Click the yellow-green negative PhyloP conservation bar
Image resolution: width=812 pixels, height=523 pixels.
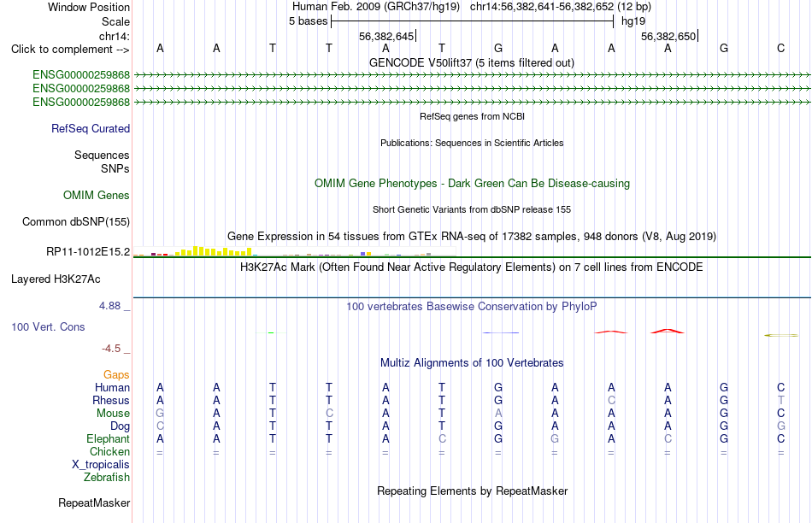coord(781,336)
